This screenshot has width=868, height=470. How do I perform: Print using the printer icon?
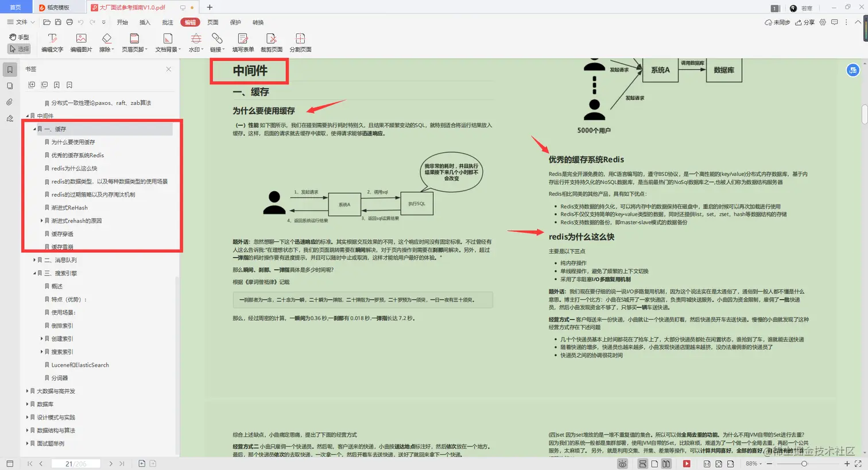tap(69, 22)
